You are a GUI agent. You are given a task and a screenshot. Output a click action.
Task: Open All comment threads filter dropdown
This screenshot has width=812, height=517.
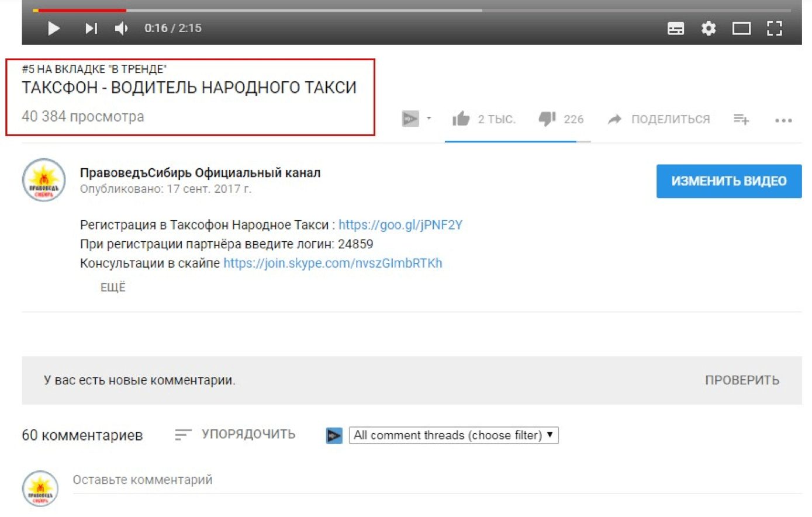[x=454, y=435]
